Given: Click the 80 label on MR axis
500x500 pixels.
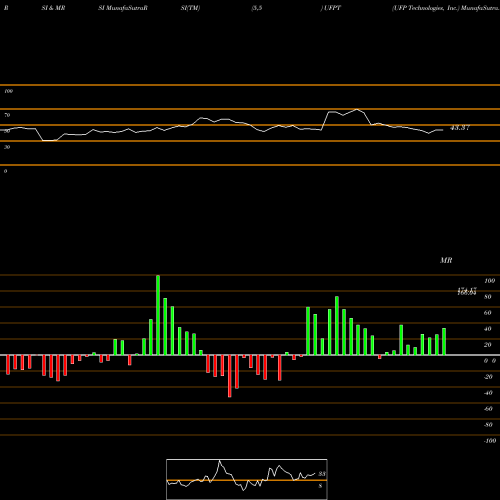Looking at the screenshot, I should 488,297.
